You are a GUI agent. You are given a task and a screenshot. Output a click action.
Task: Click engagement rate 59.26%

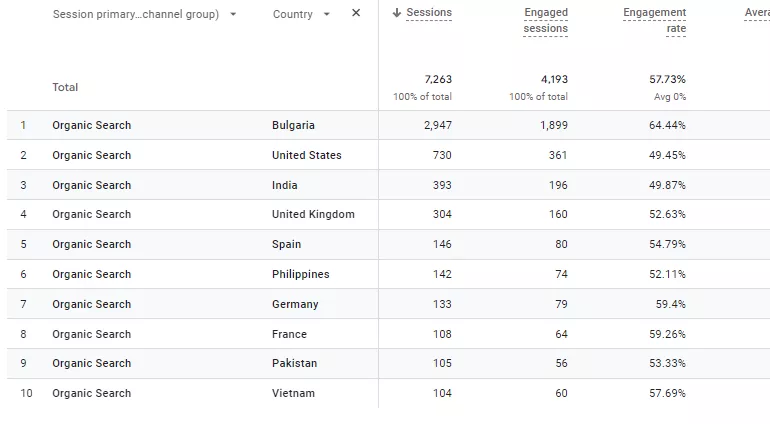(x=667, y=334)
